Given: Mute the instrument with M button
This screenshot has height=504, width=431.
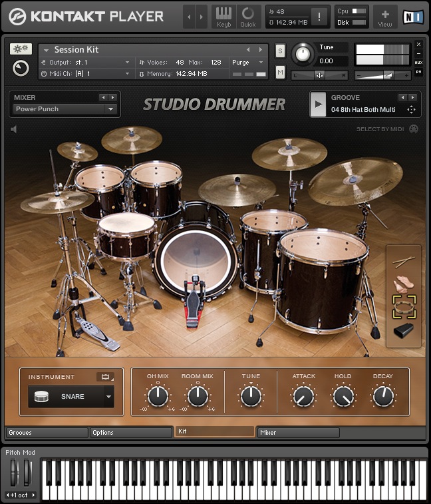Looking at the screenshot, I should point(280,73).
